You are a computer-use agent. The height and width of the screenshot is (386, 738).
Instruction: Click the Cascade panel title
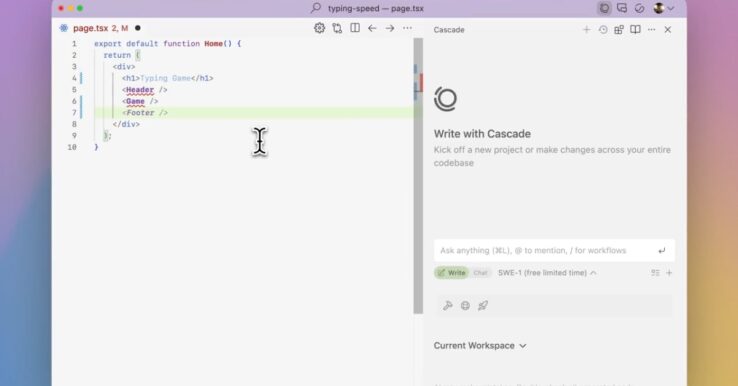point(449,30)
